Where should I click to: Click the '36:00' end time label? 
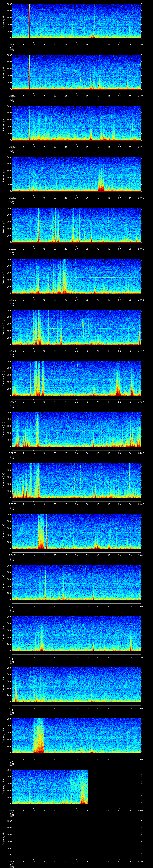click(141, 606)
